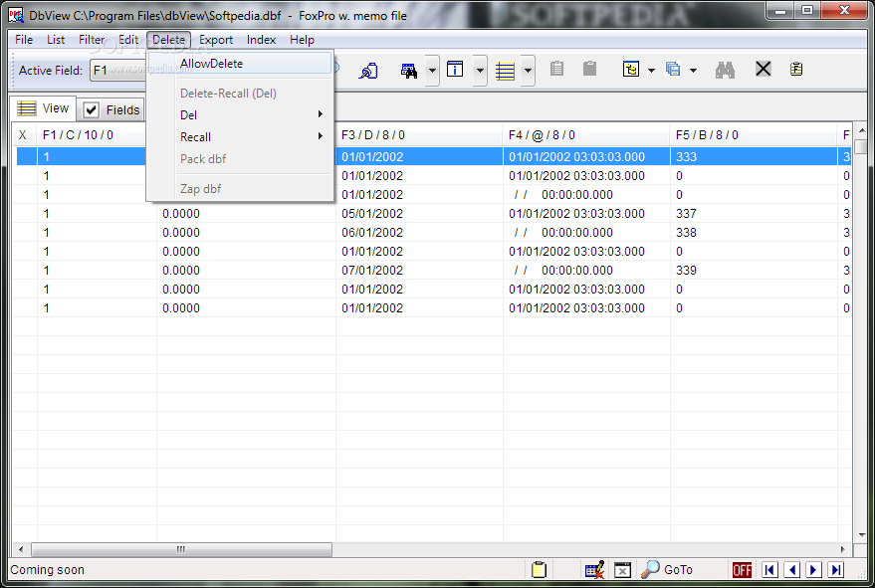
Task: Open the Edit menu
Action: click(128, 40)
